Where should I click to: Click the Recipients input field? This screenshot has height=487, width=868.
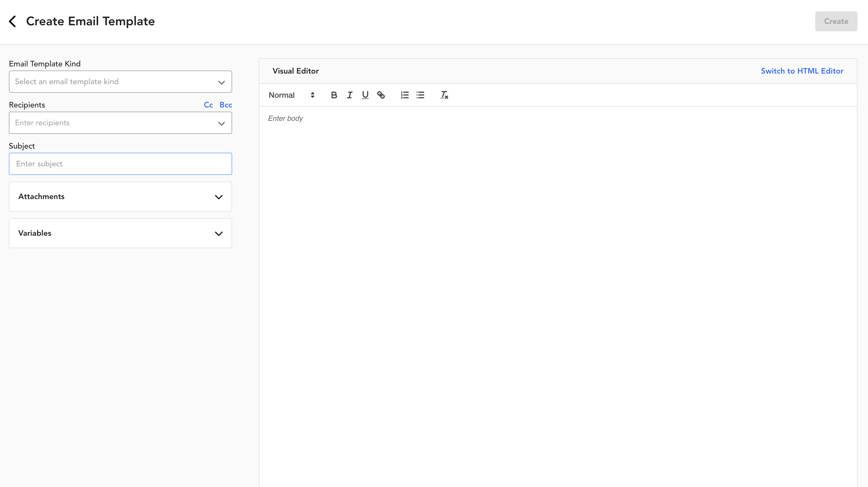pos(121,123)
